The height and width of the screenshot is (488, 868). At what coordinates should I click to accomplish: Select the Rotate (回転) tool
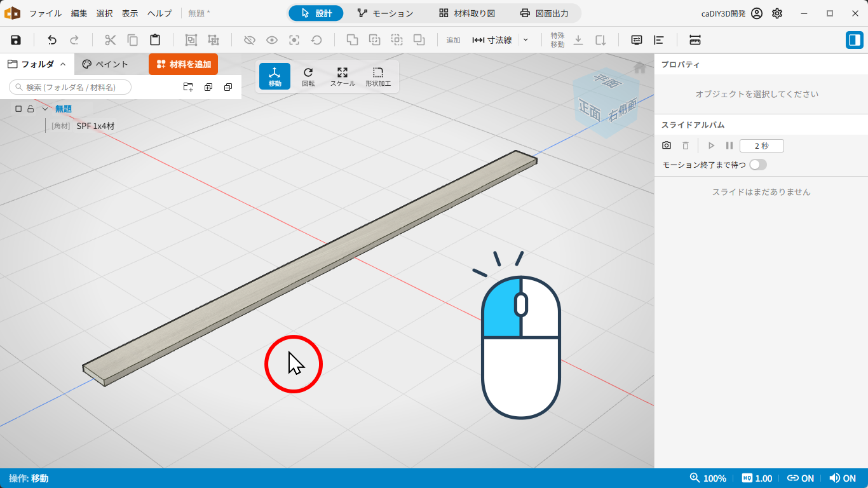(x=308, y=76)
